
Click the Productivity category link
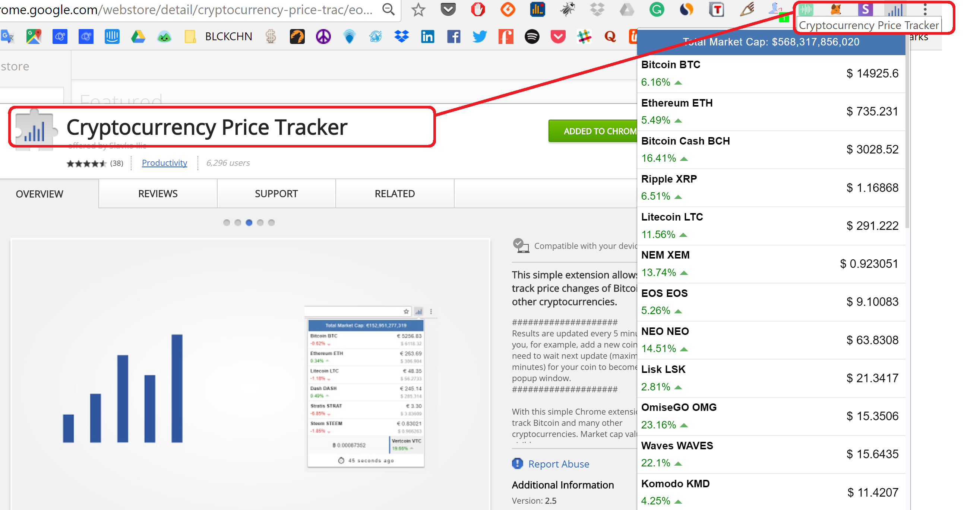(164, 163)
